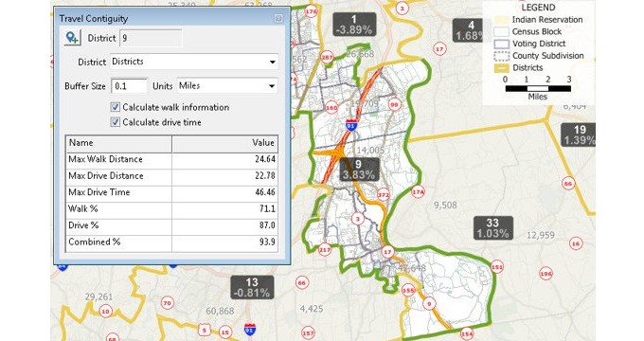
Task: Open the Units dropdown showing Miles
Action: 227,86
